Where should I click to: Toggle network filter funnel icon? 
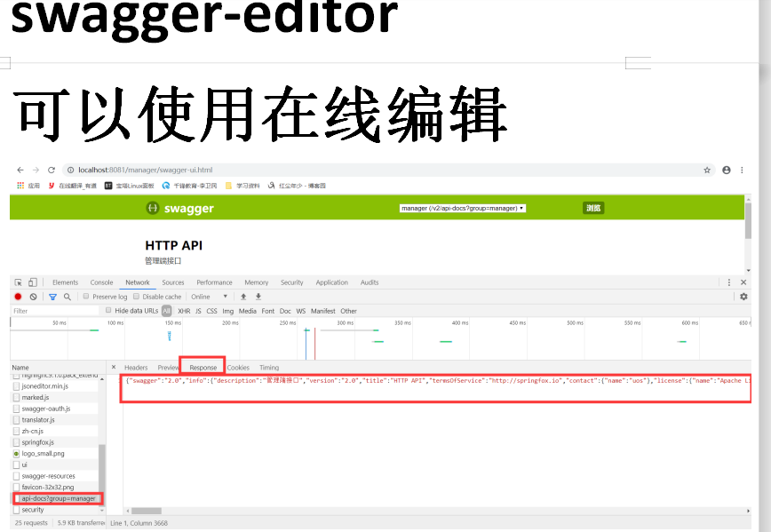pos(52,297)
